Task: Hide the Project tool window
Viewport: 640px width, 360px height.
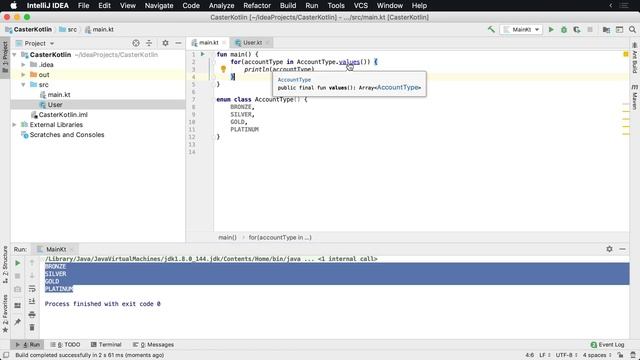Action: click(178, 43)
